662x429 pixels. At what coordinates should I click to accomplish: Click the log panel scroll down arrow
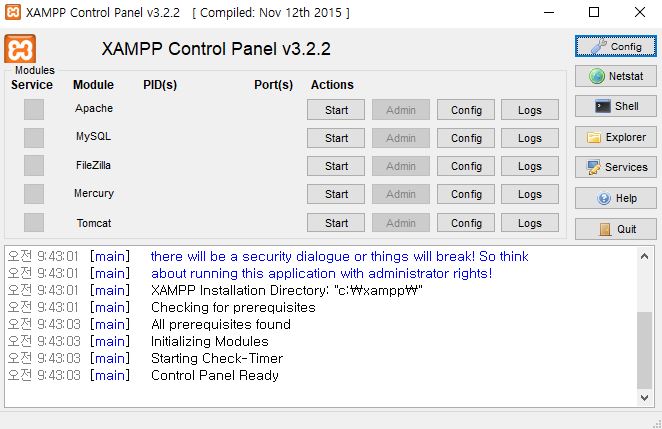(x=644, y=398)
